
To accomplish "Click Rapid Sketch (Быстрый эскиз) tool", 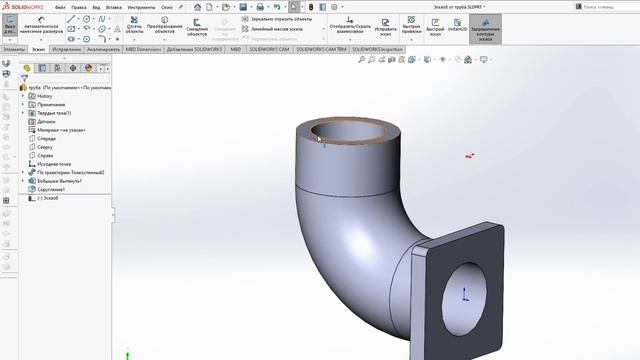I will pyautogui.click(x=435, y=27).
